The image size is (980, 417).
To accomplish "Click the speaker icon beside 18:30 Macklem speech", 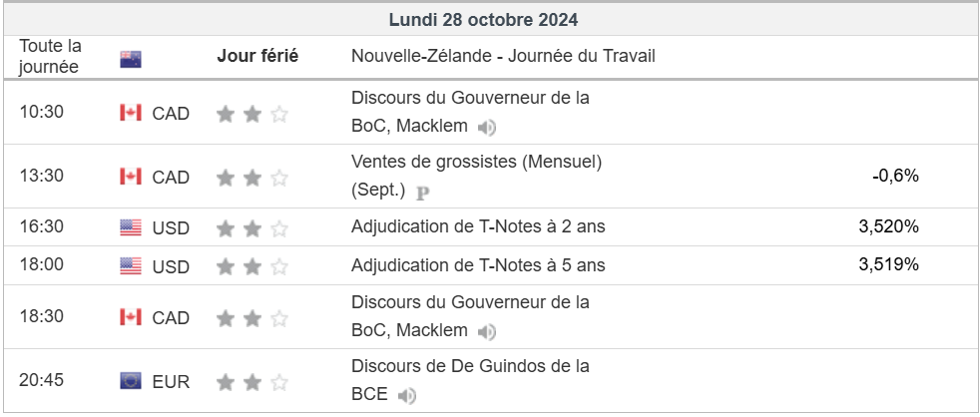I will [x=487, y=332].
